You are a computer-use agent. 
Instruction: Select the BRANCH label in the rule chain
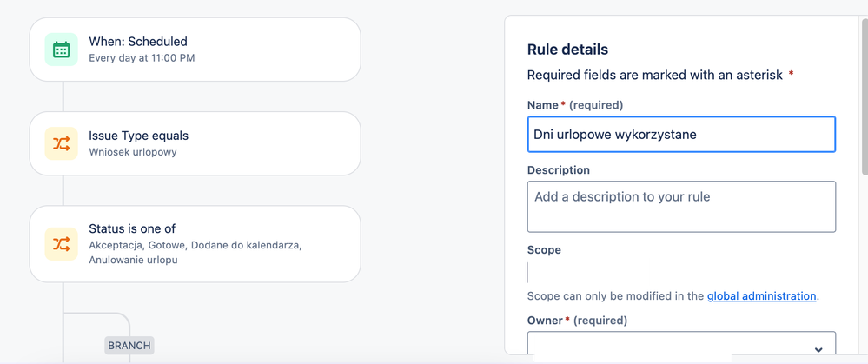(129, 346)
